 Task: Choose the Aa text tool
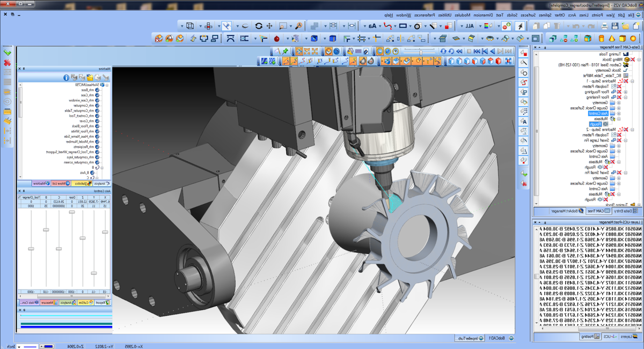(372, 26)
